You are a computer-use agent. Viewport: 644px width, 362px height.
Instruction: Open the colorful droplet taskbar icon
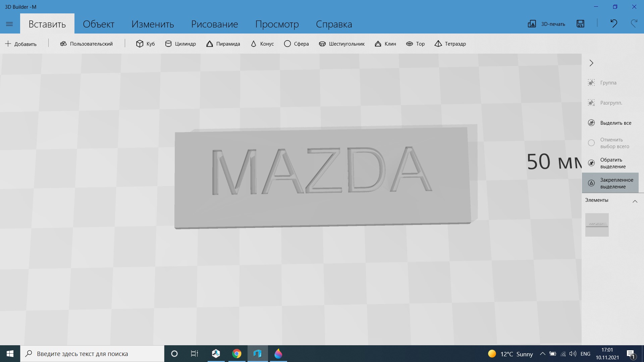coord(278,354)
